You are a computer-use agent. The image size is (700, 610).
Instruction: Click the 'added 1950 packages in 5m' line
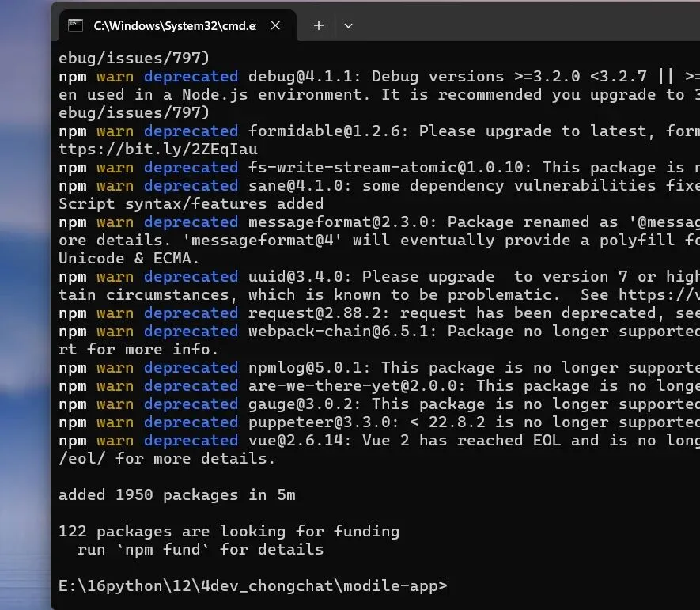pos(177,494)
